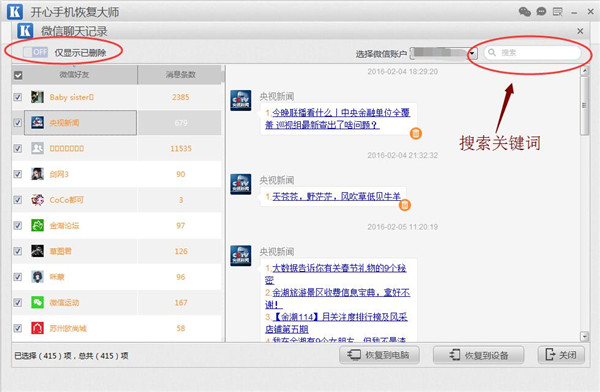The image size is (600, 392).
Task: Toggle the select-all checkbox in list header
Action: pos(18,75)
